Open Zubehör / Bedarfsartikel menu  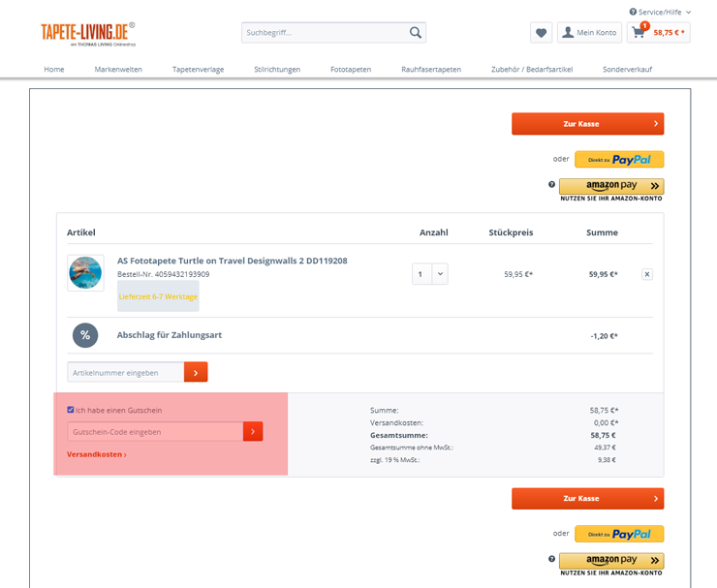pos(532,70)
